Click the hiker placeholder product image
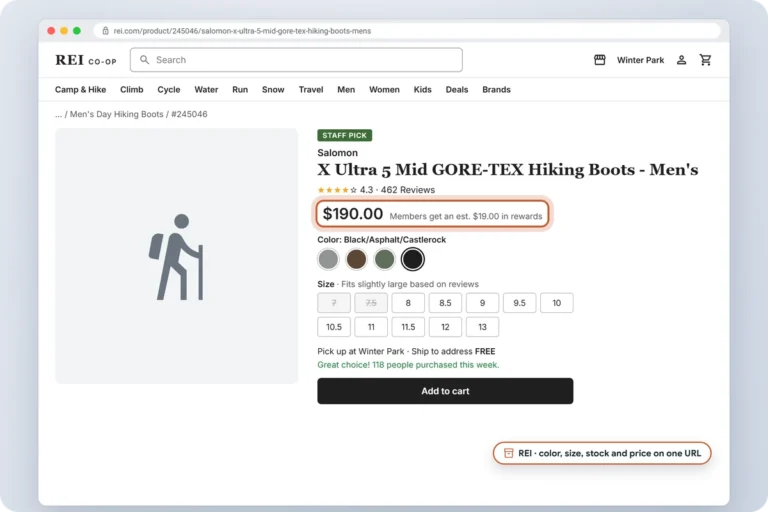Image resolution: width=768 pixels, height=512 pixels. pyautogui.click(x=176, y=256)
